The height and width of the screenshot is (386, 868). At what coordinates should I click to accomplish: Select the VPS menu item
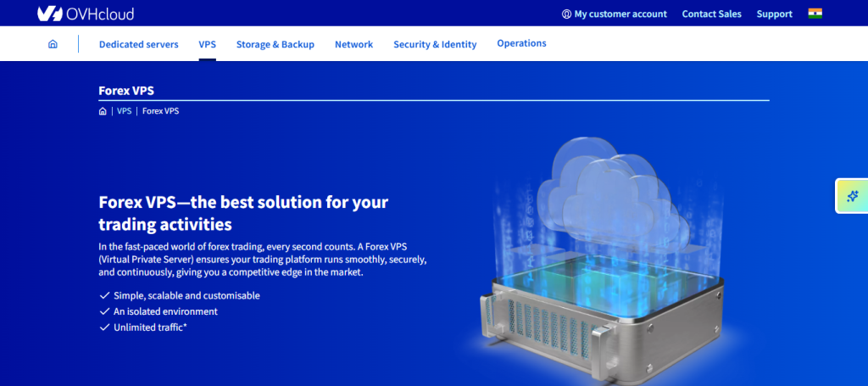[x=207, y=44]
